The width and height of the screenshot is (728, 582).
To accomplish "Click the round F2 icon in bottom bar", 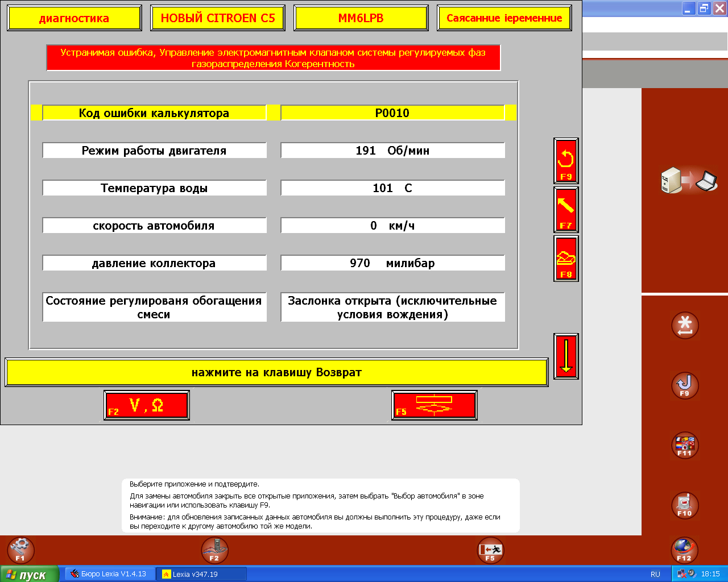I will (214, 550).
